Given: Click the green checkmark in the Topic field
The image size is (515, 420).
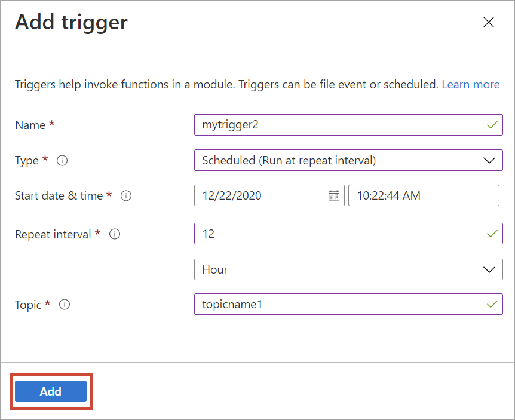Looking at the screenshot, I should click(x=492, y=304).
